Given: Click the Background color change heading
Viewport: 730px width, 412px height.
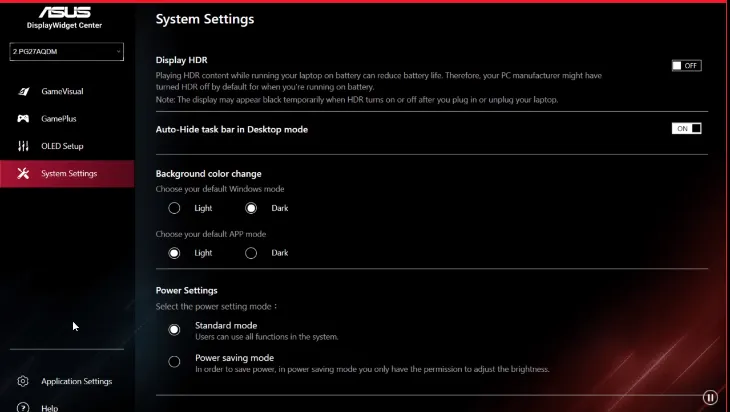Looking at the screenshot, I should 209,174.
